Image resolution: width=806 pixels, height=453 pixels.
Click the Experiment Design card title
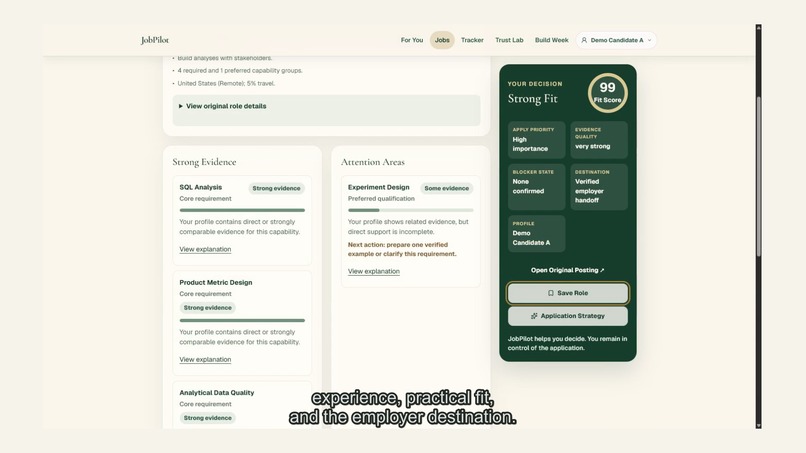click(x=378, y=187)
